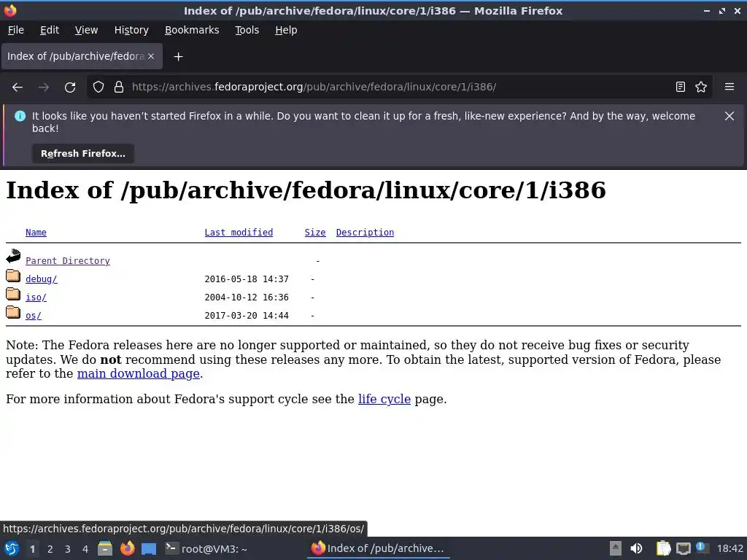Sort listing by Size
The height and width of the screenshot is (560, 747).
(315, 233)
